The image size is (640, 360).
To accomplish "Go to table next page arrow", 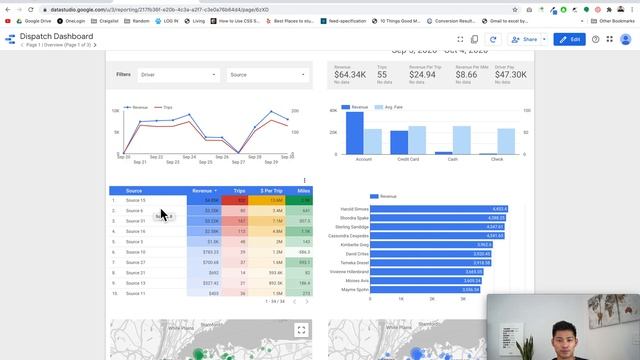I will coord(307,302).
